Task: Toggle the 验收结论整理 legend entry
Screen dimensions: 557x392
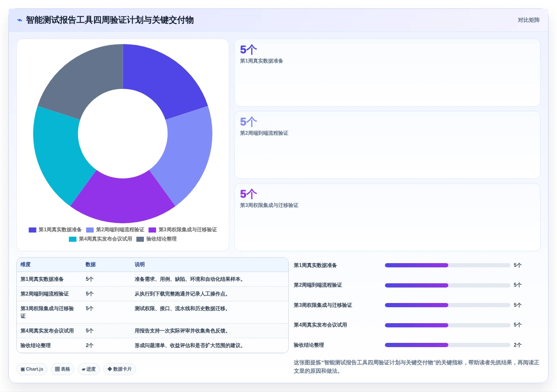Action: [156, 239]
